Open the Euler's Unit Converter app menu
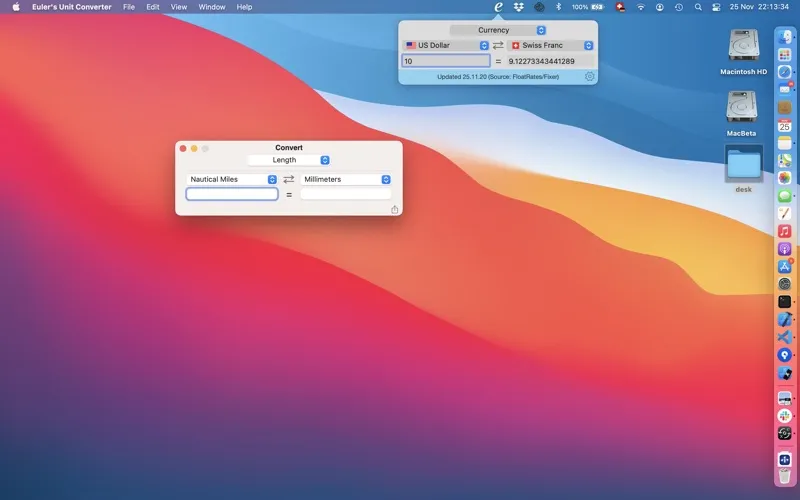Image resolution: width=800 pixels, height=500 pixels. pyautogui.click(x=71, y=7)
